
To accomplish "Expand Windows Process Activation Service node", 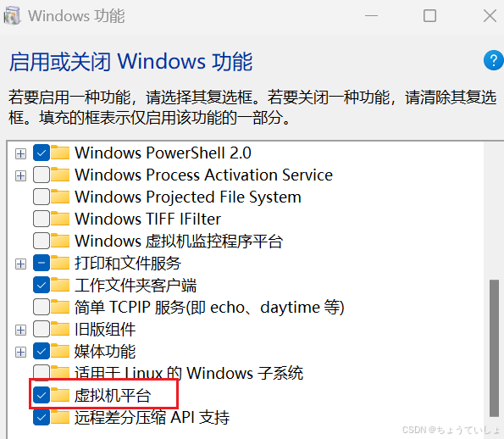I will click(20, 176).
